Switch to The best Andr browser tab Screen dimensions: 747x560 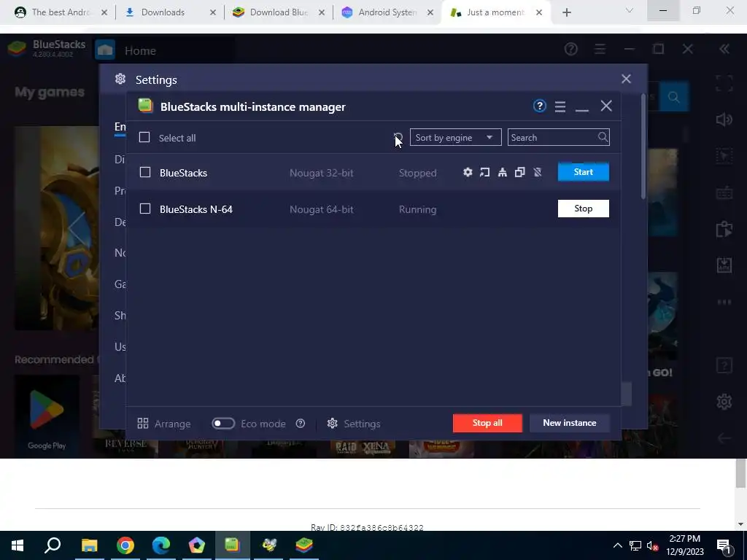[60, 12]
